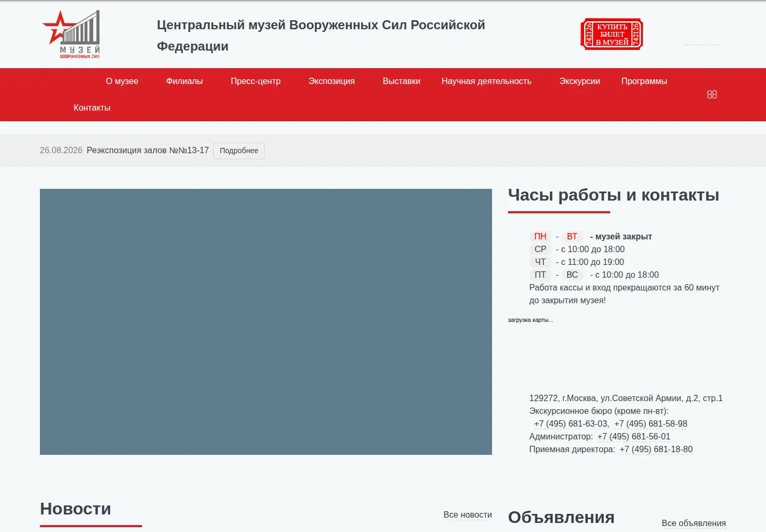Click the large gray banner image

[266, 322]
